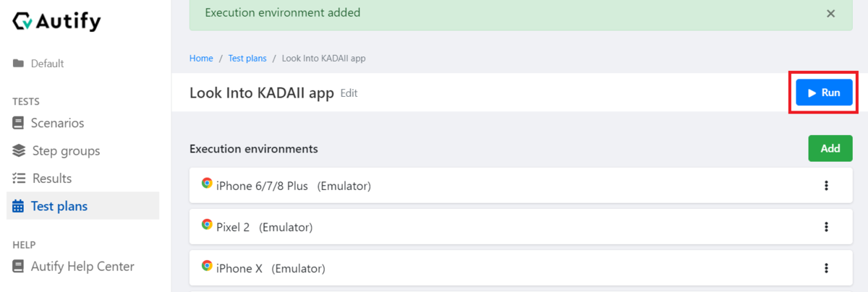This screenshot has width=868, height=292.
Task: Open the Pixel 2 options menu
Action: (826, 227)
